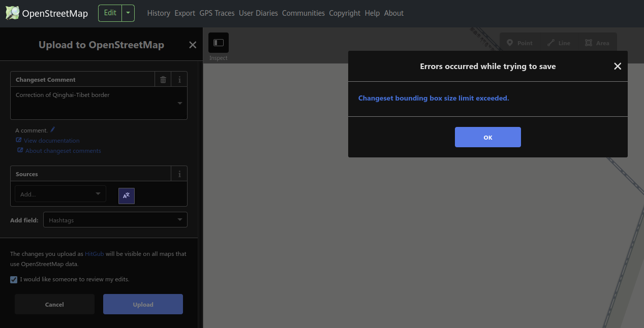Delete the changeset comment with trash icon

(163, 80)
